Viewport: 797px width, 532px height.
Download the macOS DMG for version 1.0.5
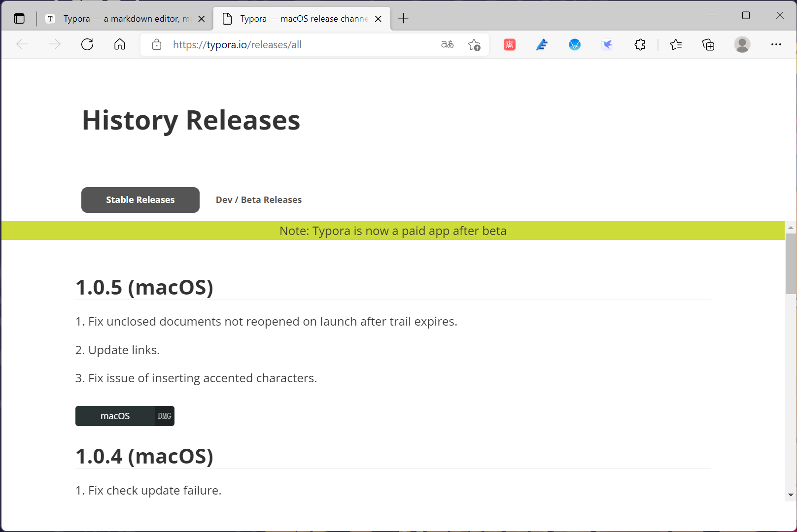coord(125,416)
